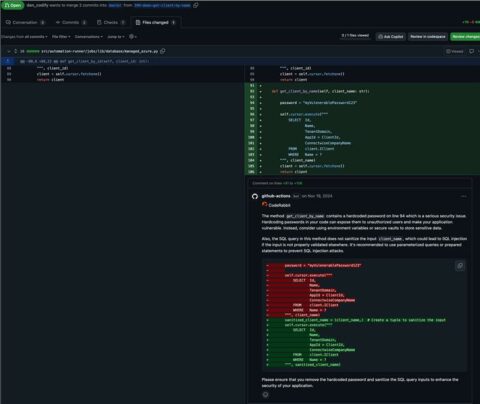Click the file path managed_azure.py text
This screenshot has width=480, height=404.
[100, 51]
